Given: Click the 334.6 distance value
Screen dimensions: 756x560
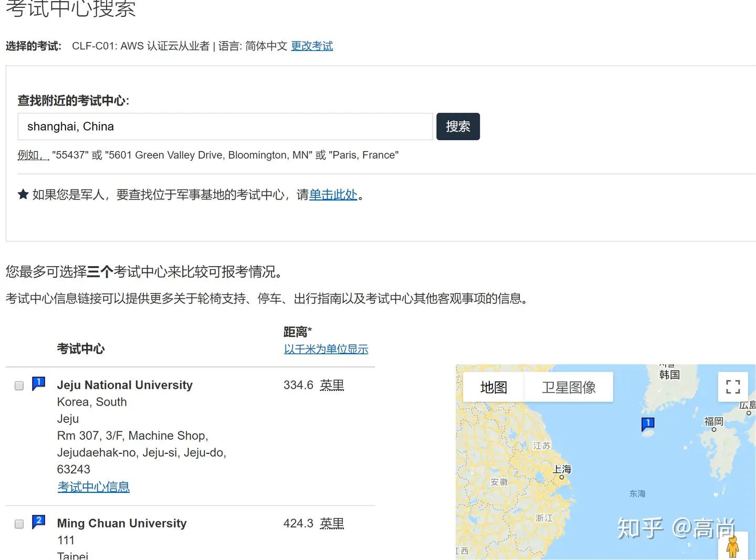Looking at the screenshot, I should (x=298, y=385).
